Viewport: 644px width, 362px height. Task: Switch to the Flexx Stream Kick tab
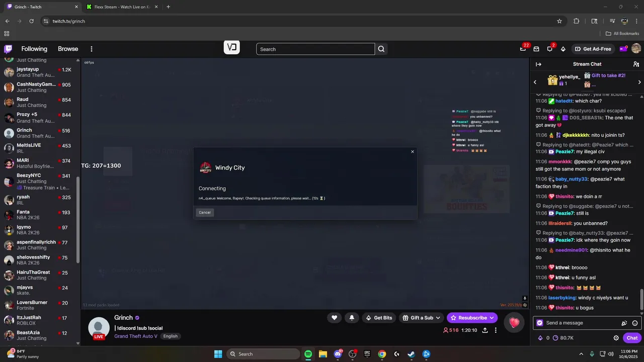tap(122, 7)
